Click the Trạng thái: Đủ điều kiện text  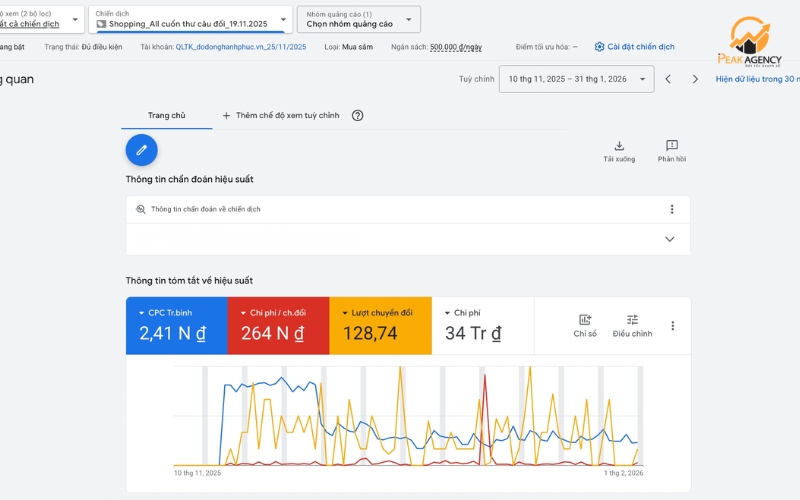coord(83,47)
